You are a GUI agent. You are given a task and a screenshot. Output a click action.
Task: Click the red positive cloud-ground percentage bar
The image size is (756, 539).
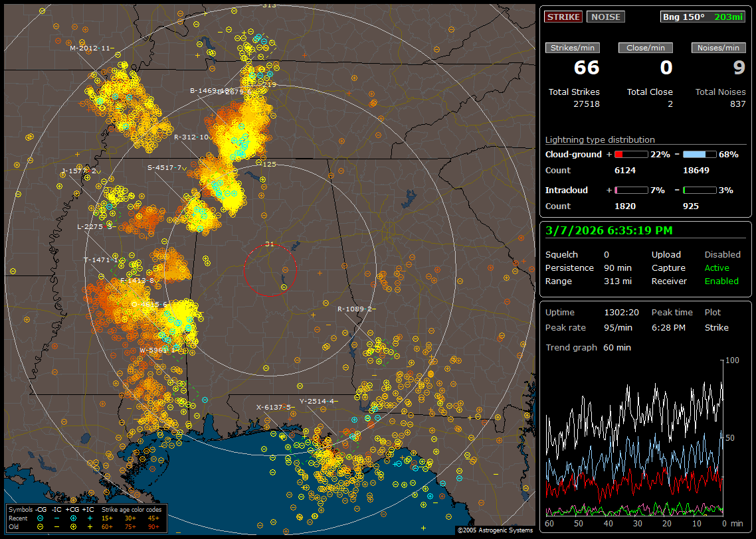630,154
